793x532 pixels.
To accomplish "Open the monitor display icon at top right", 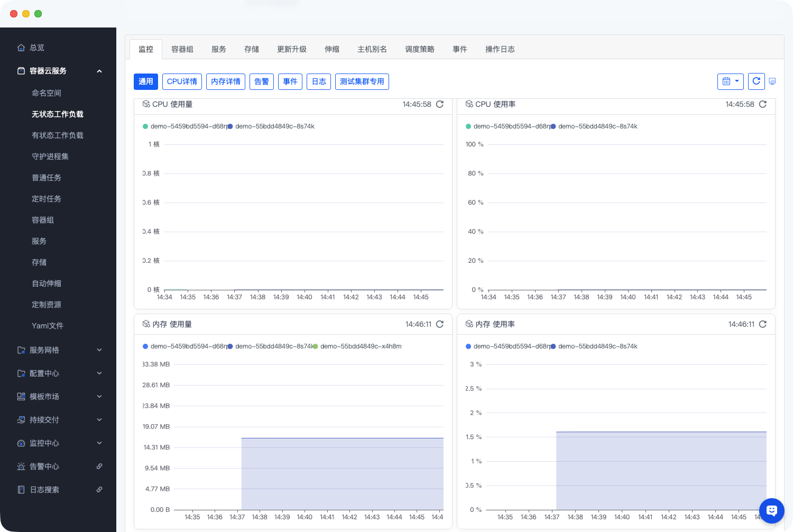I will point(772,81).
